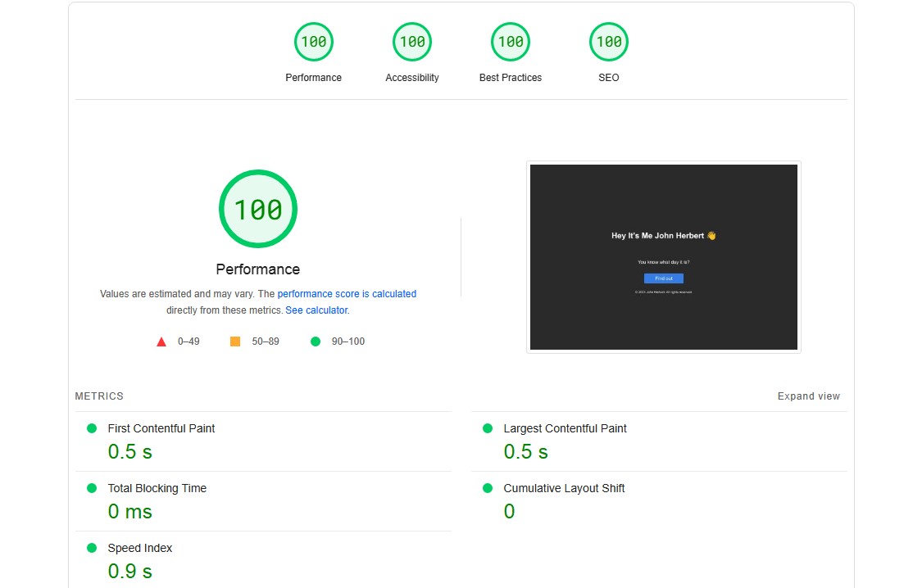The width and height of the screenshot is (913, 588).
Task: Click the green circle 90–100 legend icon
Action: tap(315, 341)
